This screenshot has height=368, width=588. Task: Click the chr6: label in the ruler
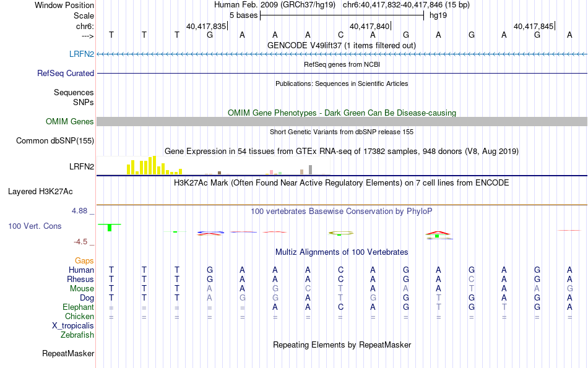tap(85, 26)
